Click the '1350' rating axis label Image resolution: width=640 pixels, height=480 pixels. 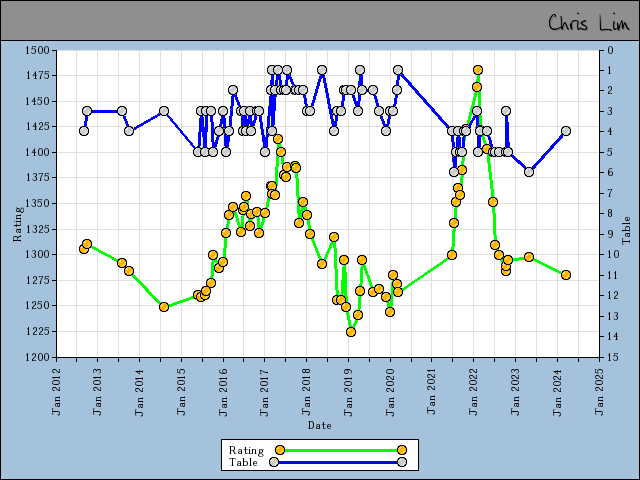[37, 203]
